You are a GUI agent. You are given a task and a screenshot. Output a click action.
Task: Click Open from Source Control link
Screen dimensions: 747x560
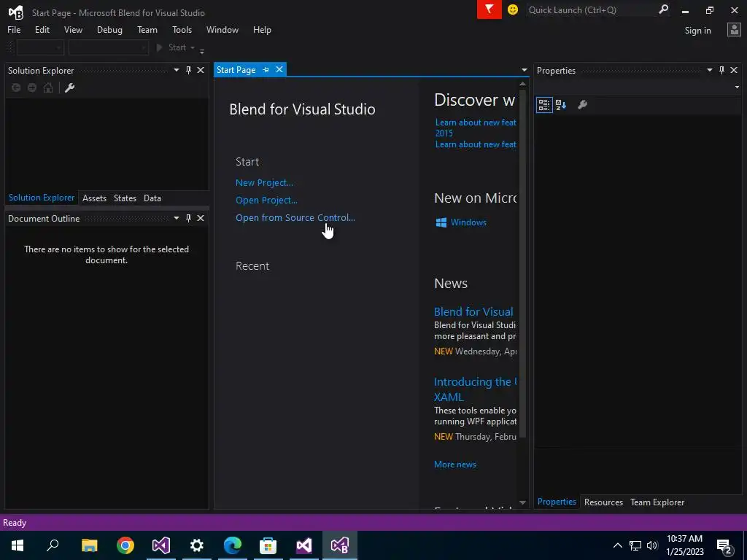pos(295,217)
